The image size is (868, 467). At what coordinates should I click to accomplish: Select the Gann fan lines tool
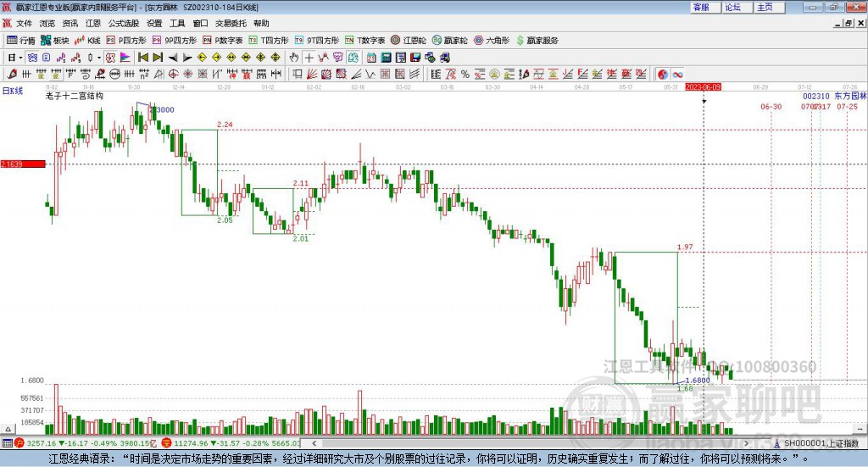click(x=312, y=74)
